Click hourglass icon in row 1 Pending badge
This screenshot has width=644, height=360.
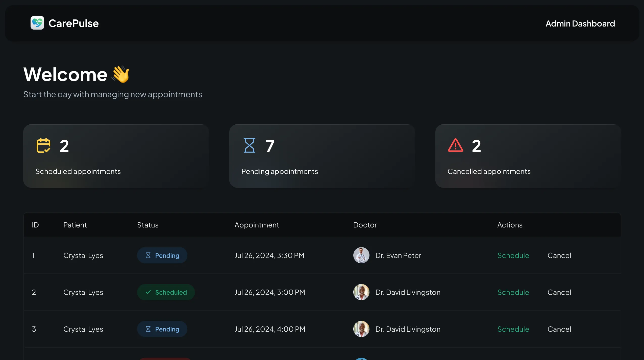(x=148, y=255)
